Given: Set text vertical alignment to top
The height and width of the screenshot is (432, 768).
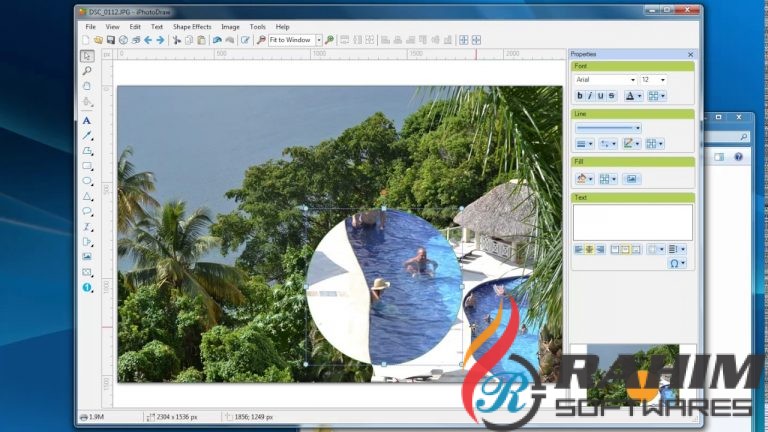Looking at the screenshot, I should click(615, 250).
